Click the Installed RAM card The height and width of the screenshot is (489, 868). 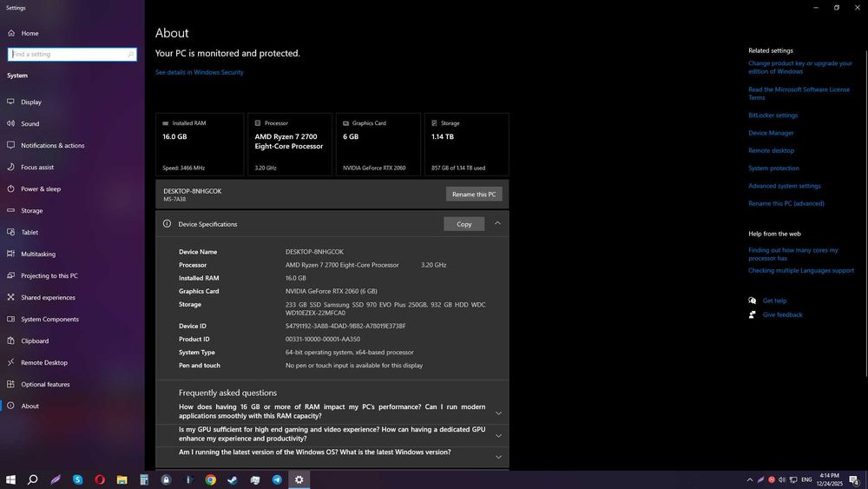(x=200, y=144)
